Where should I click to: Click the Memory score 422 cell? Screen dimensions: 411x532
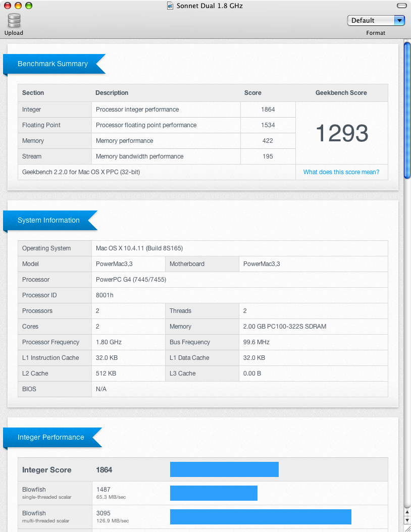[x=268, y=141]
